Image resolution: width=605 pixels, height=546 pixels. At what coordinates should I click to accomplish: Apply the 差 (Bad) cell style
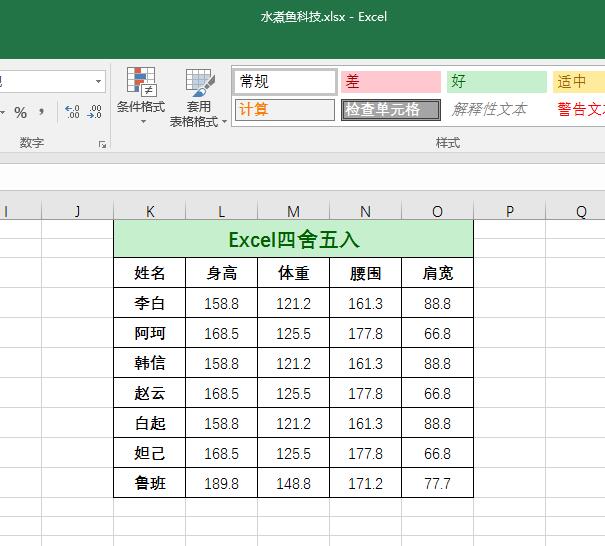(x=390, y=82)
